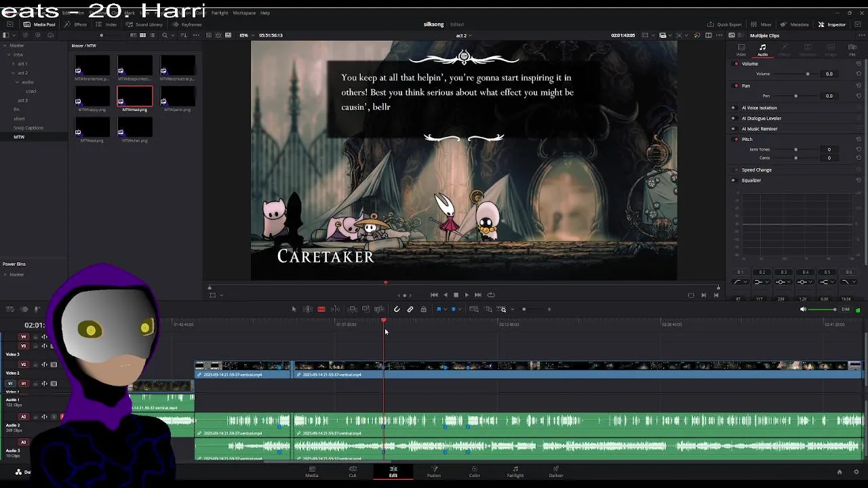Switch to the Inspector Video tab
868x488 pixels.
(741, 49)
